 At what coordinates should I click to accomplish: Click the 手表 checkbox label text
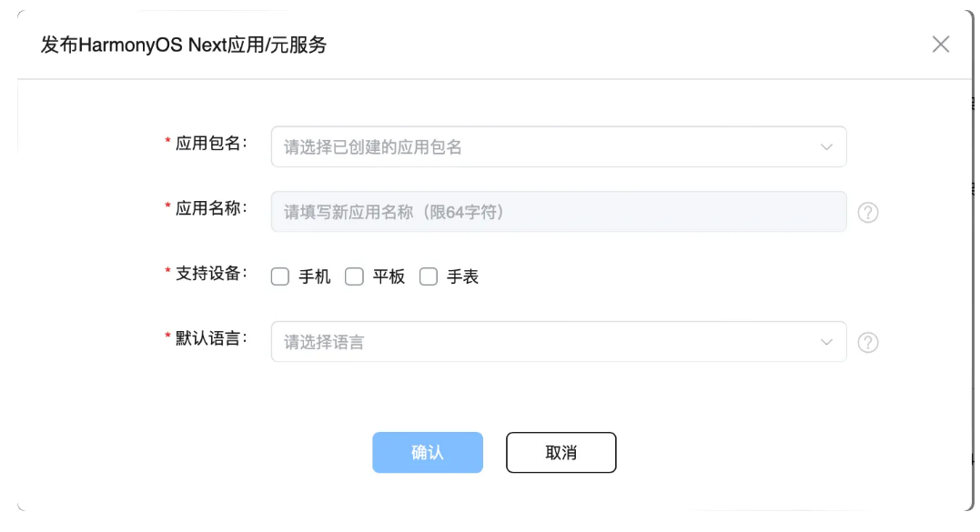[462, 277]
